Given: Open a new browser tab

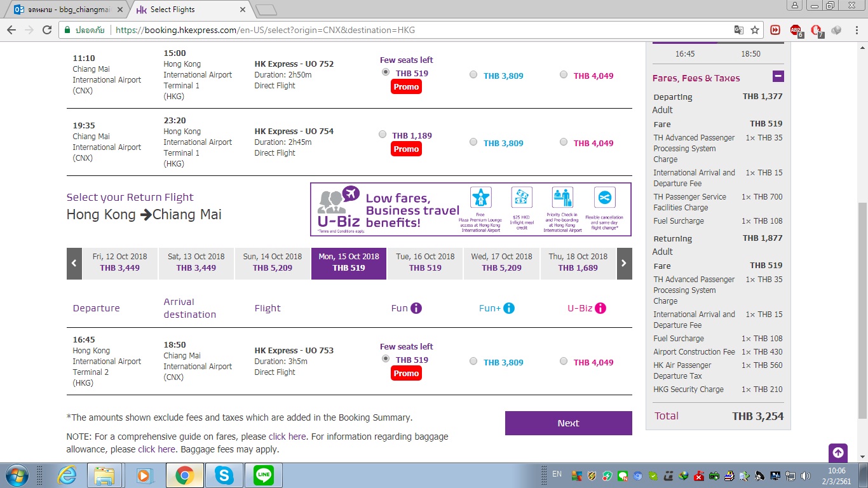Looking at the screenshot, I should pos(266,10).
